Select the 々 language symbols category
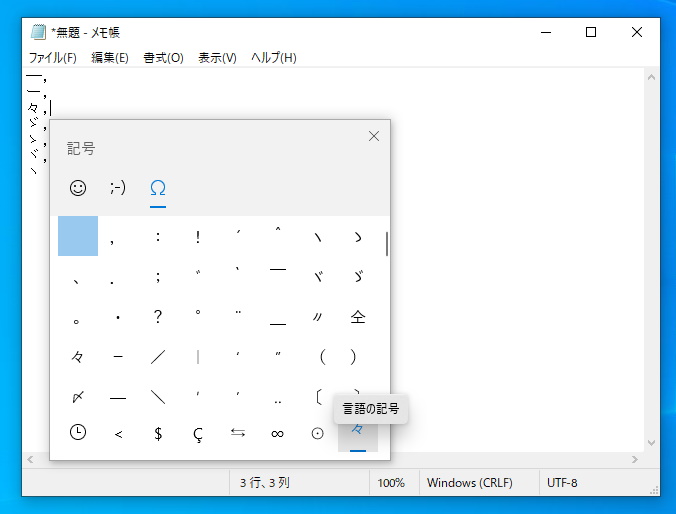 point(358,436)
